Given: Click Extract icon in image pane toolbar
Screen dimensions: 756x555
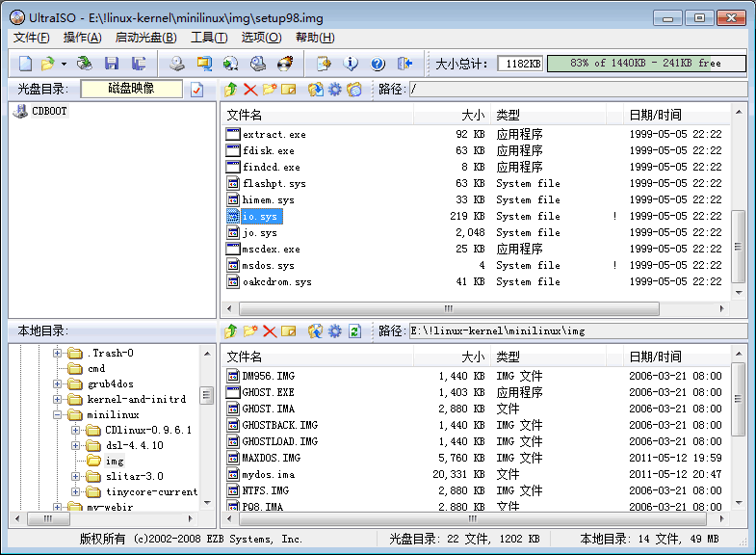Looking at the screenshot, I should coord(316,90).
